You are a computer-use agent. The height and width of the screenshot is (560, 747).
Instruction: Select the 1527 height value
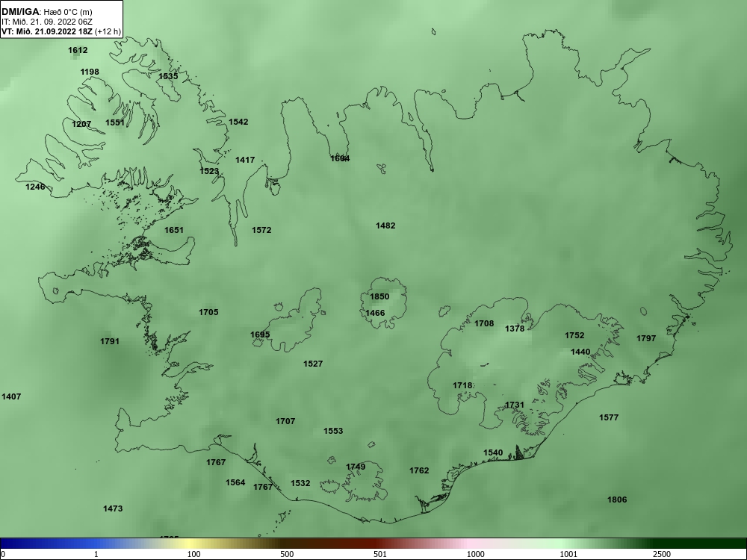(313, 364)
